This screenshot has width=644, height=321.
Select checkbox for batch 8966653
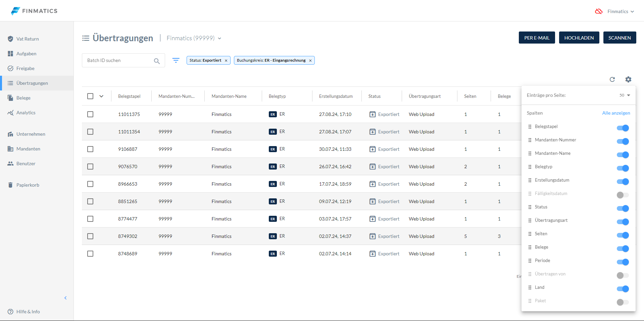pos(90,184)
